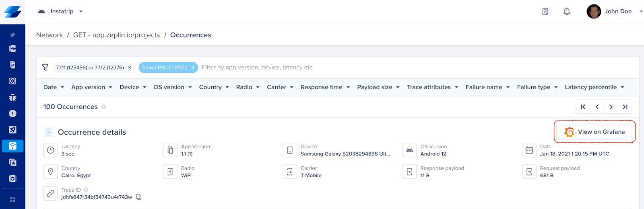644x209 pixels.
Task: Open the bug reports sidebar icon
Action: [12, 97]
